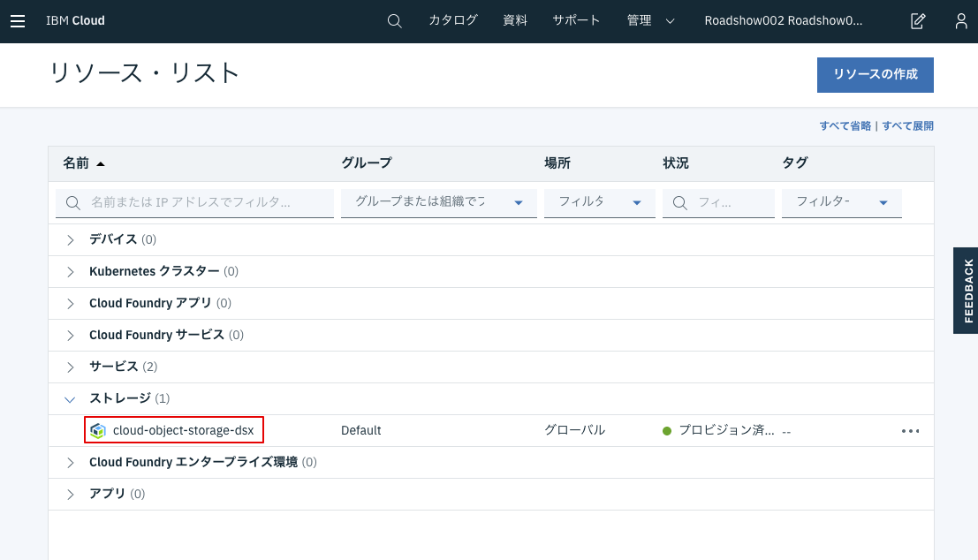Expand the サービス (2) section
The width and height of the screenshot is (978, 560).
tap(71, 367)
